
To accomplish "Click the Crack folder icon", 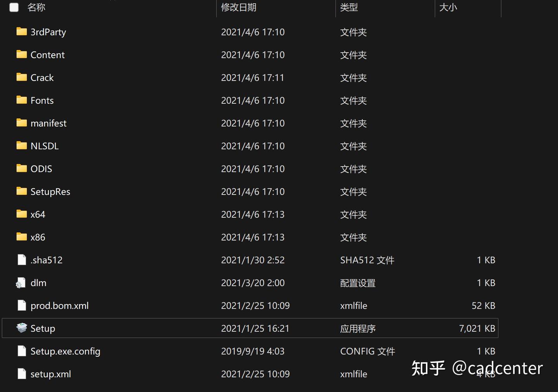I will [22, 77].
